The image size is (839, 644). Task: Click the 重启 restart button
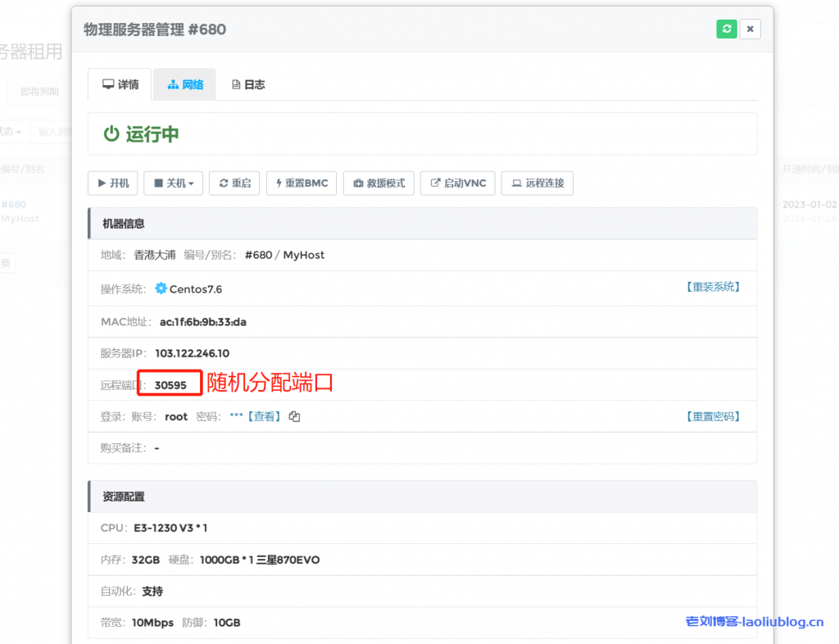(x=234, y=184)
